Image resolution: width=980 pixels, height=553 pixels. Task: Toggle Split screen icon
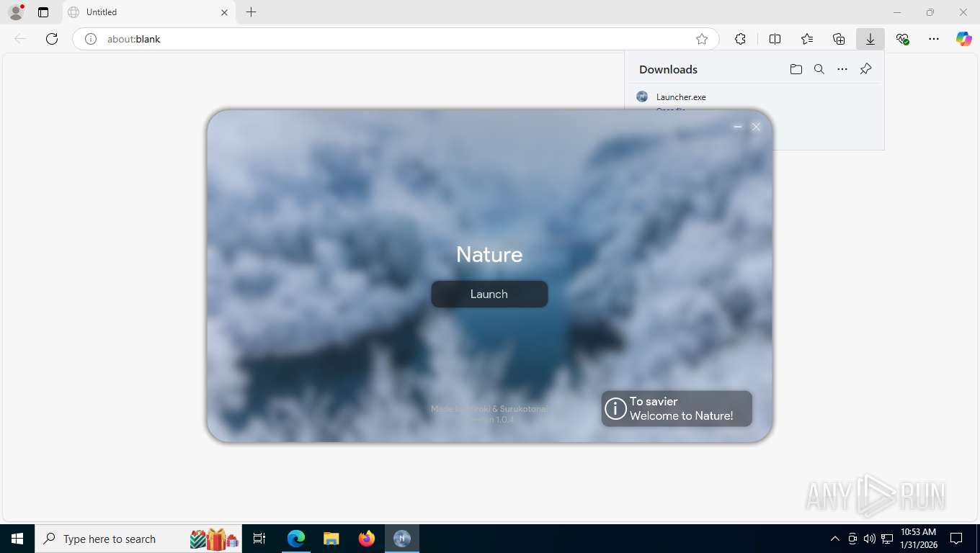[x=775, y=39]
